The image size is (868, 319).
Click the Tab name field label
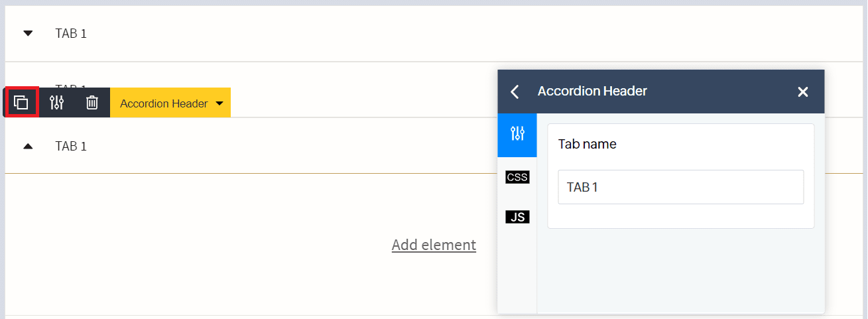pyautogui.click(x=587, y=144)
